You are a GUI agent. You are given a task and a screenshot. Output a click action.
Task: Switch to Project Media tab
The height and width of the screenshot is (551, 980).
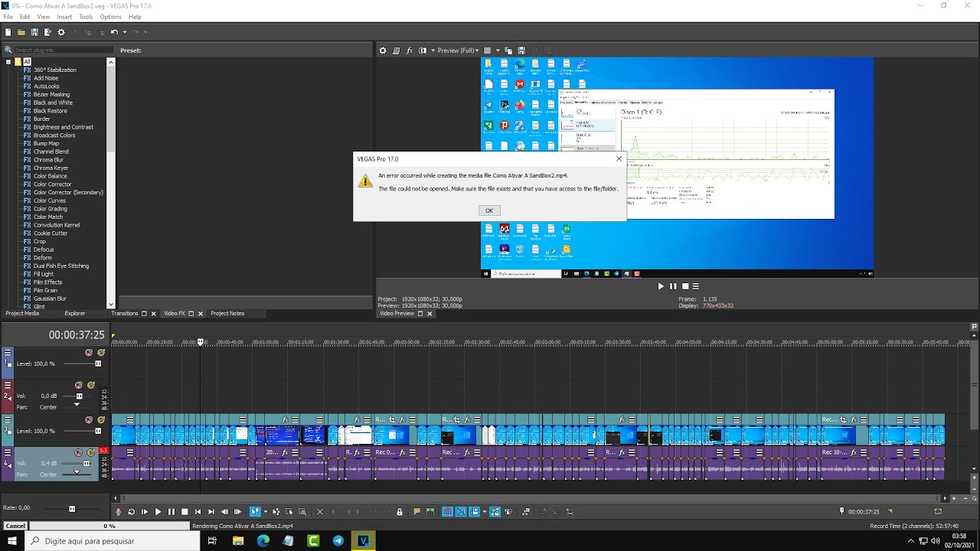pyautogui.click(x=22, y=314)
